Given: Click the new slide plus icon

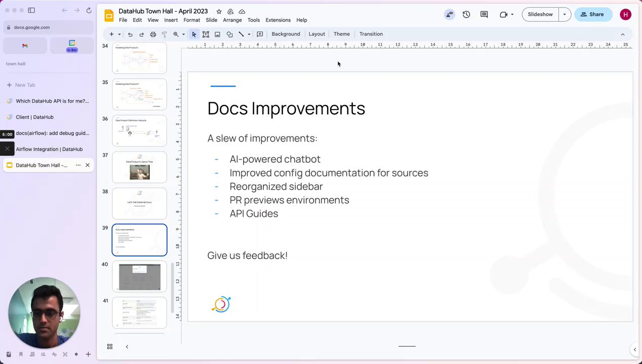Looking at the screenshot, I should pos(111,34).
